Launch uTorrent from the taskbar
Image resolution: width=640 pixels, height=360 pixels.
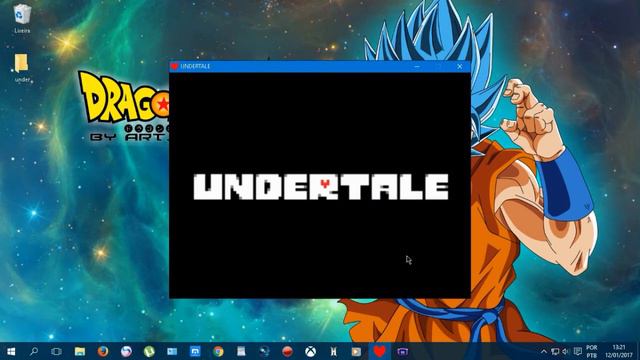pos(149,351)
